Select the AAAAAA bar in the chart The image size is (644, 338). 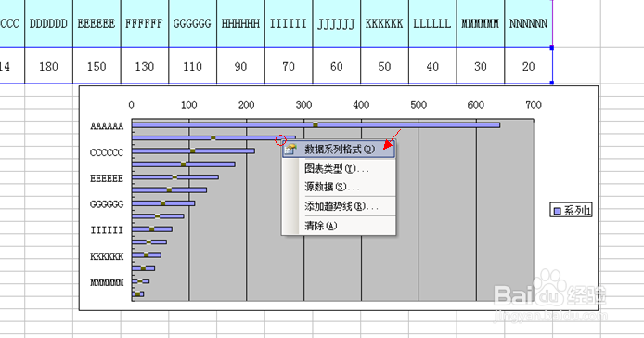pyautogui.click(x=316, y=124)
